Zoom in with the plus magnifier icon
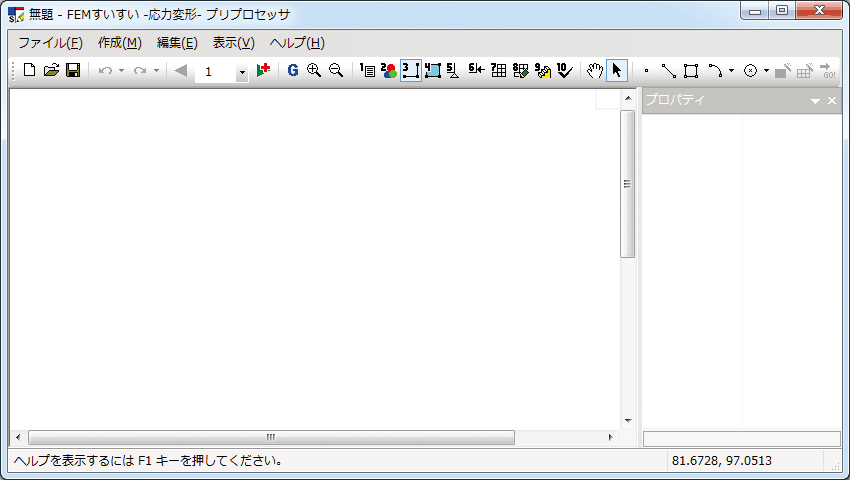This screenshot has width=850, height=480. click(314, 71)
